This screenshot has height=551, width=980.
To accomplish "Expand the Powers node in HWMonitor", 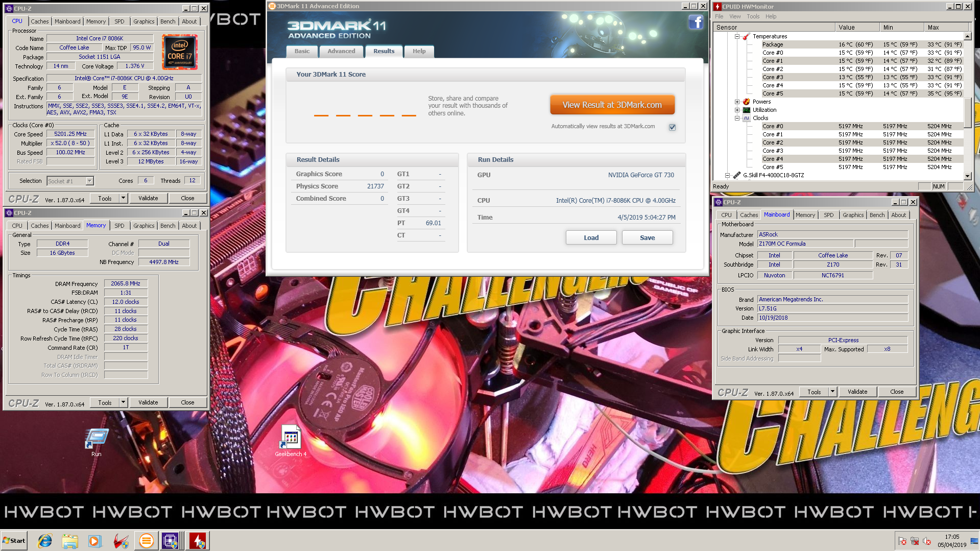I will tap(737, 102).
